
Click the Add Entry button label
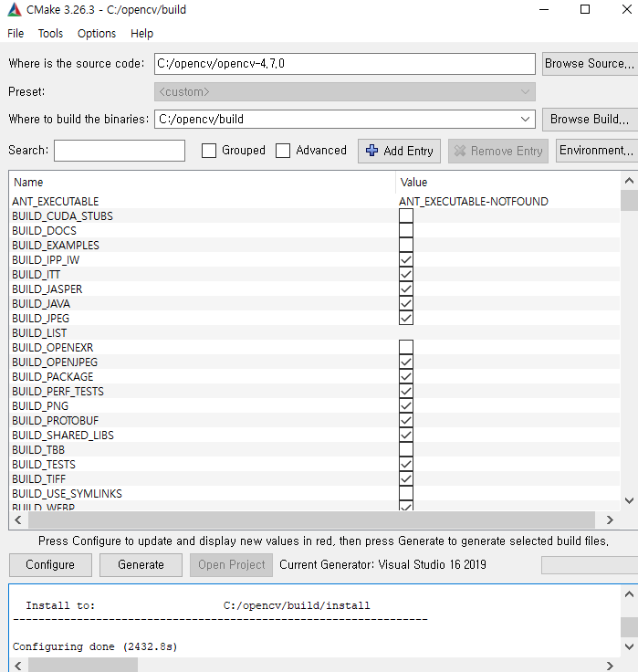pos(408,151)
